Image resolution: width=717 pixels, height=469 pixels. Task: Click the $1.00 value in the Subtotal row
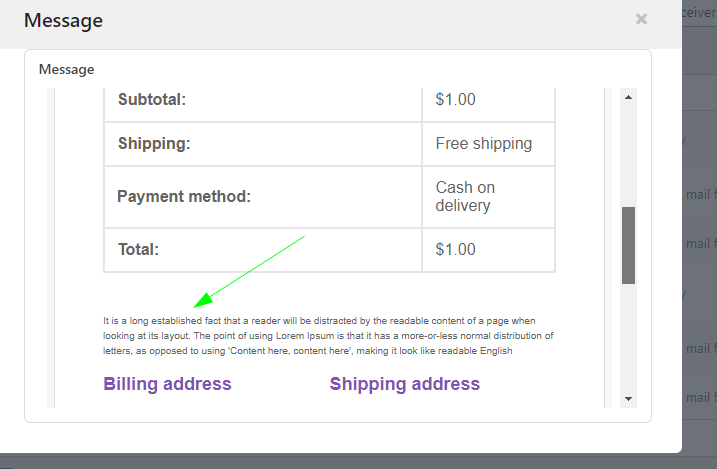coord(456,100)
